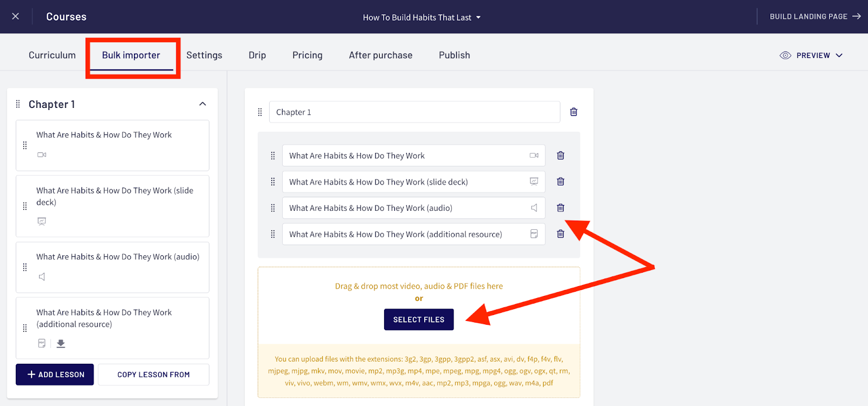
Task: Click video type icon in first importer row
Action: (x=534, y=156)
